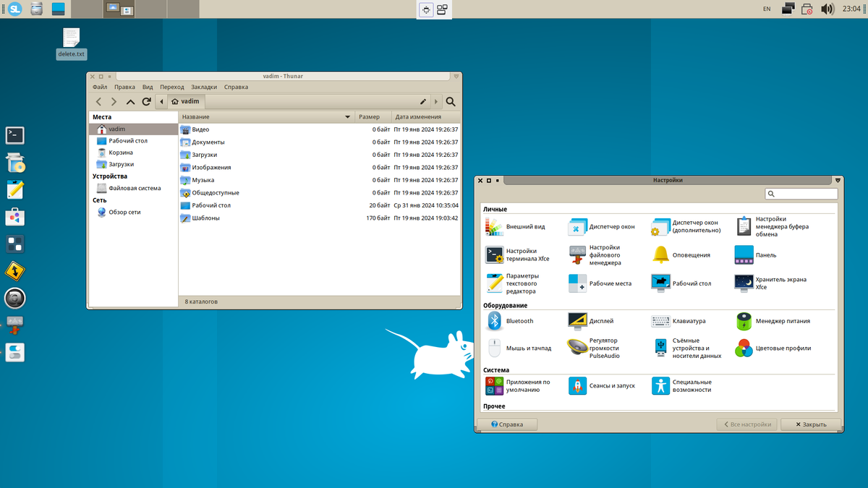Viewport: 868px width, 488px height.
Task: Click the search icon in Thunar toolbar
Action: (x=450, y=101)
